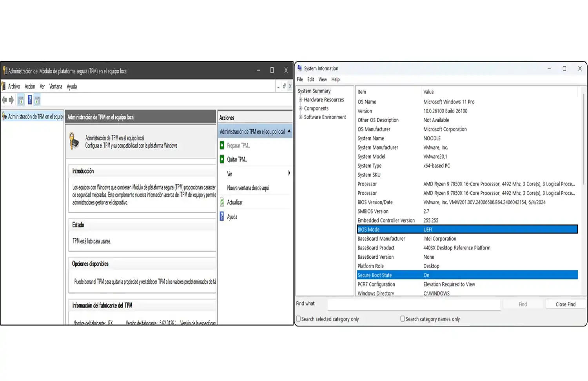Restore inner MMC child window button
The image size is (588, 381).
tap(284, 86)
